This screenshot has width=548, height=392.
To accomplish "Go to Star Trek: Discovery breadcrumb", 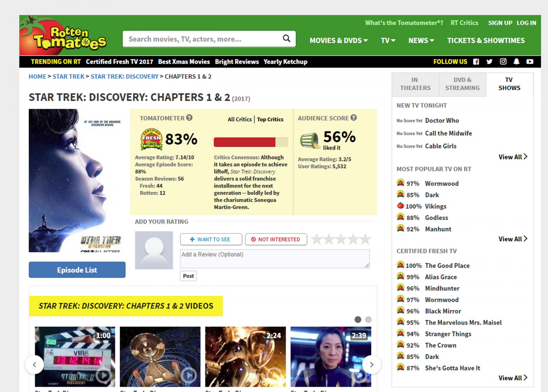I will [125, 76].
